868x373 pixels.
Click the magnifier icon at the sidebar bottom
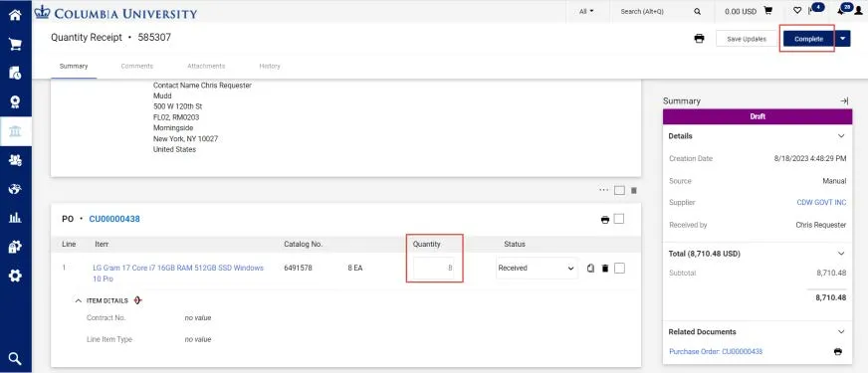15,359
